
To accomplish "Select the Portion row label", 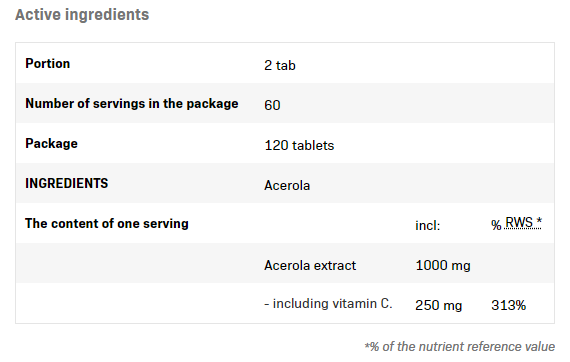I will click(48, 64).
